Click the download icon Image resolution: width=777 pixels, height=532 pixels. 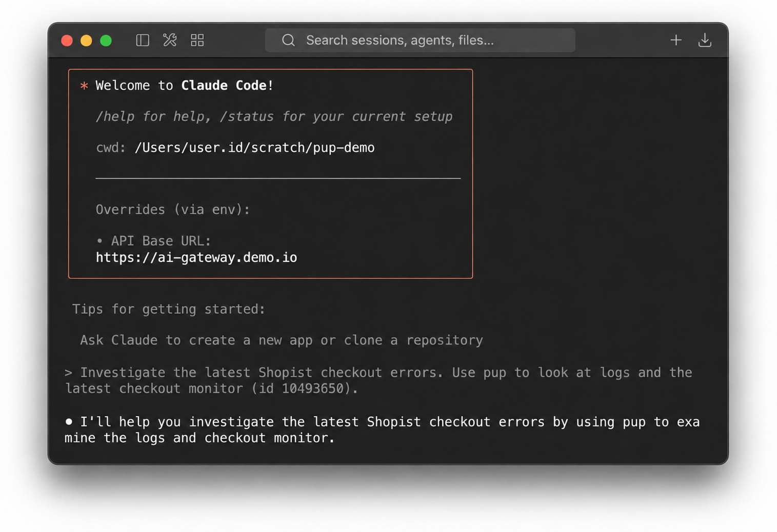tap(705, 40)
